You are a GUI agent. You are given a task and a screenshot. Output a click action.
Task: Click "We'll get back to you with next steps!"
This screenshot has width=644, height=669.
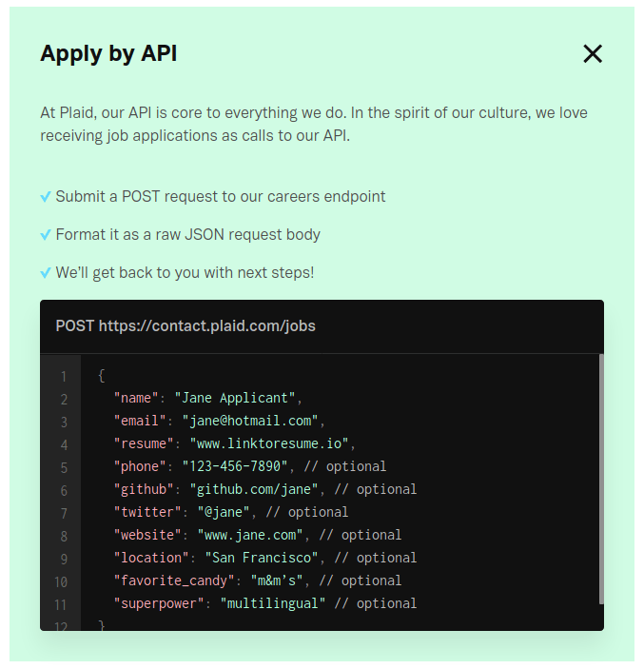[185, 272]
